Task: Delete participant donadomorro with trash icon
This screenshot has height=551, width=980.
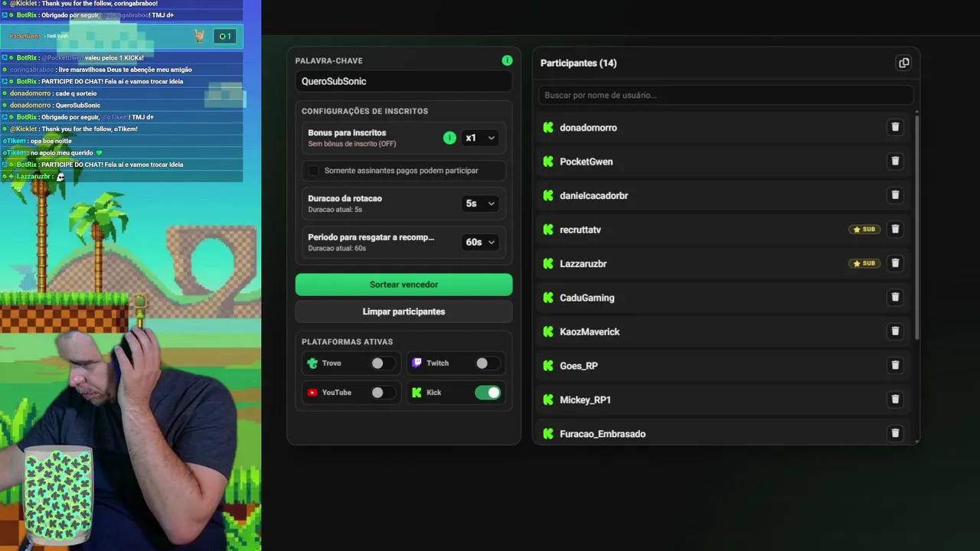Action: (x=895, y=127)
